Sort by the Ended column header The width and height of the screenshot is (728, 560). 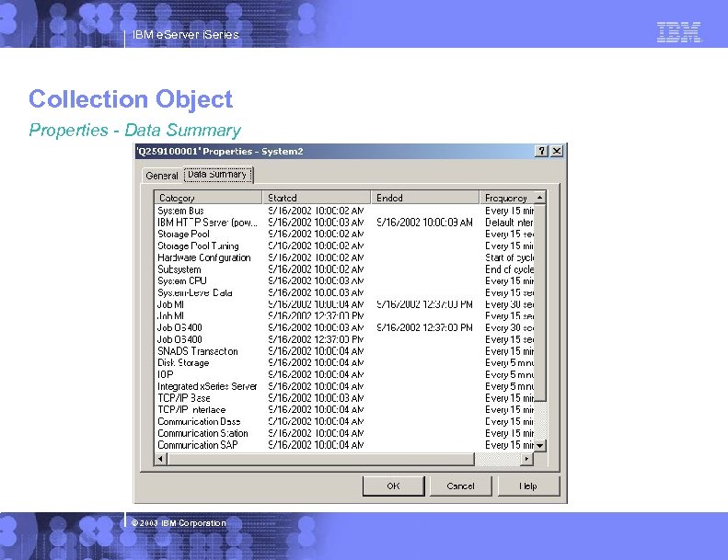coord(425,198)
